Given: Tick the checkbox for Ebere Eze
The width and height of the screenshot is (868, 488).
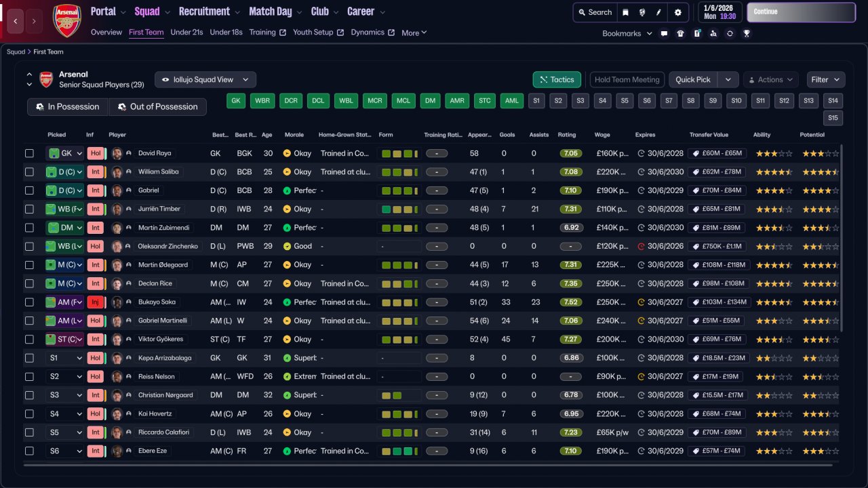Looking at the screenshot, I should (x=29, y=451).
